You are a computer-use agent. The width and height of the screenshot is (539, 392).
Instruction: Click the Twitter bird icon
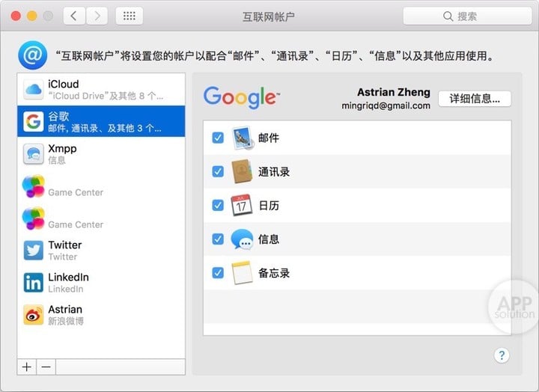[34, 250]
